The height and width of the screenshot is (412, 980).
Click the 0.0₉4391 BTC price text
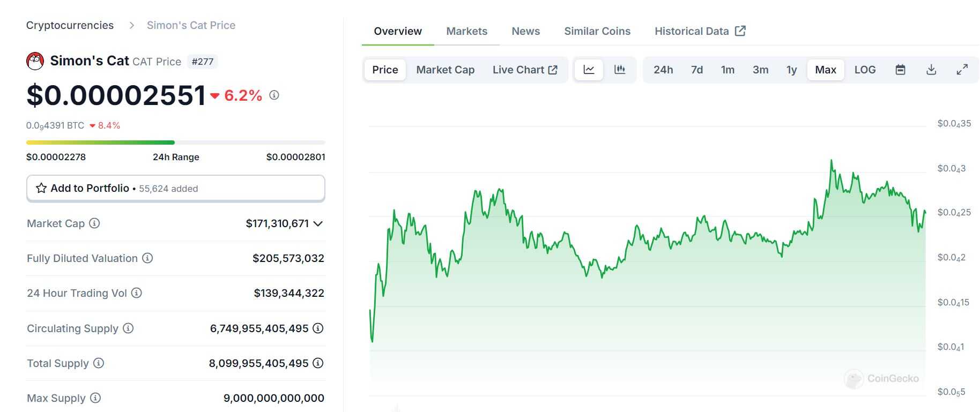click(55, 125)
